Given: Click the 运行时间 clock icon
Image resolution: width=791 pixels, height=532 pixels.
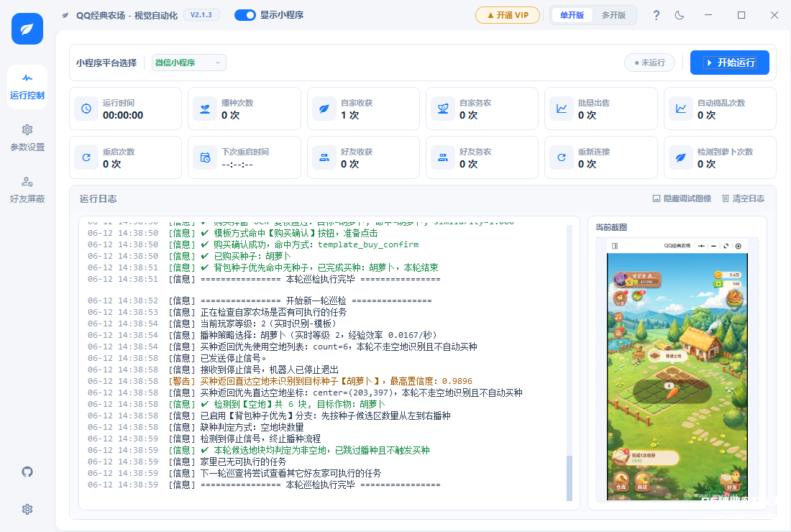Looking at the screenshot, I should click(x=86, y=109).
